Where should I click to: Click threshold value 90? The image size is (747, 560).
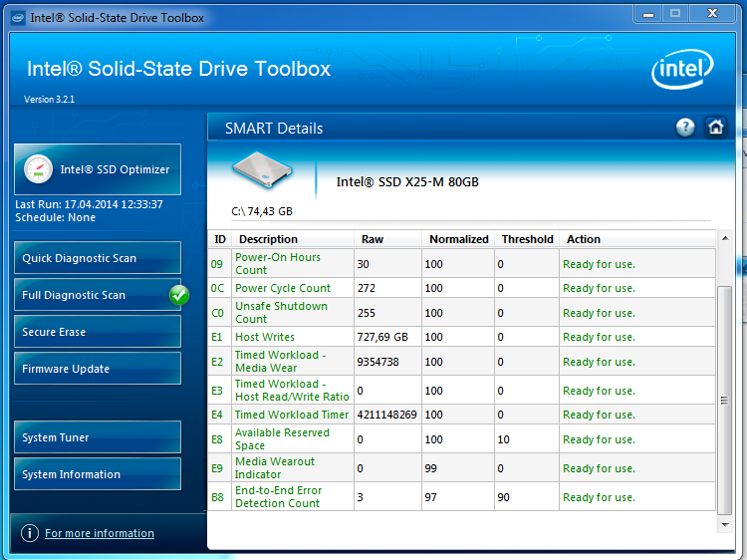click(504, 497)
